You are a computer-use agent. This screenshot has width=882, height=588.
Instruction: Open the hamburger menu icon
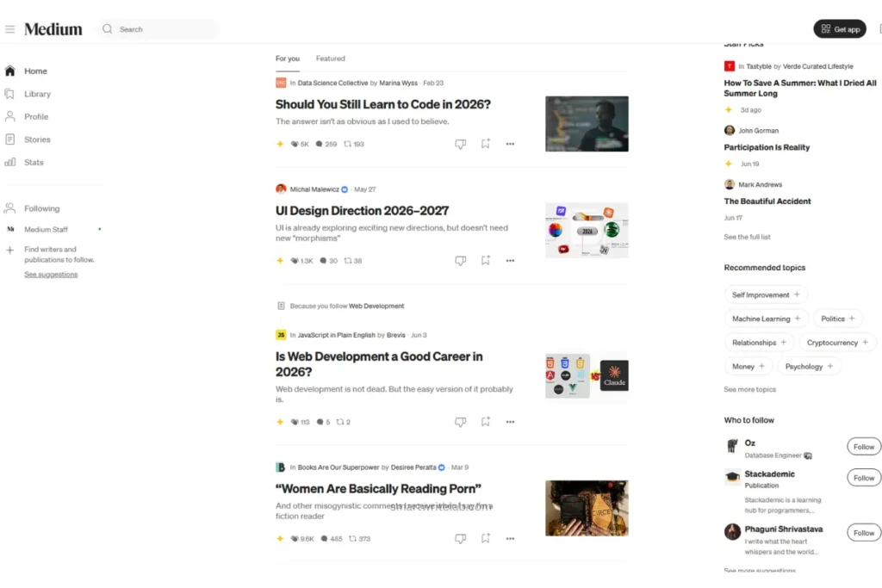tap(10, 29)
